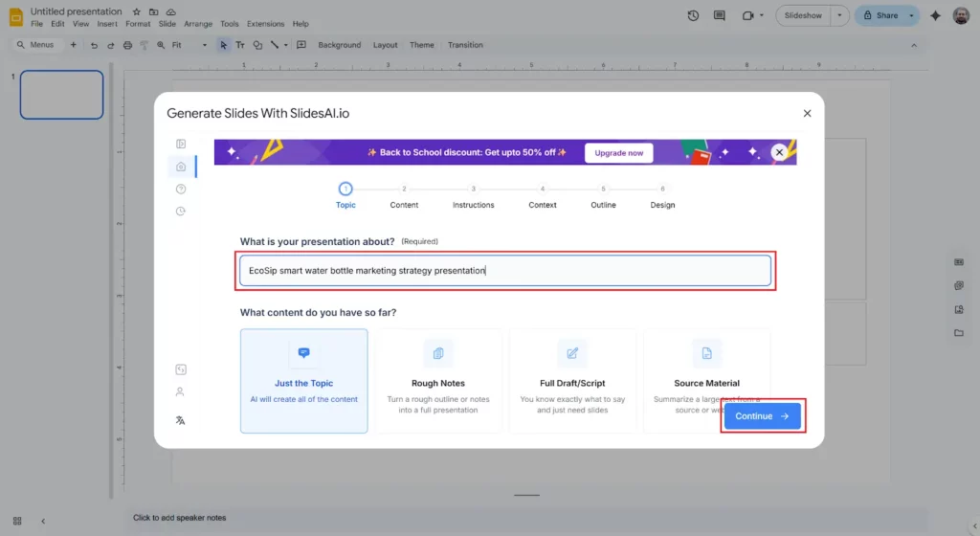
Task: Open the Fit zoom level dropdown
Action: click(x=189, y=45)
